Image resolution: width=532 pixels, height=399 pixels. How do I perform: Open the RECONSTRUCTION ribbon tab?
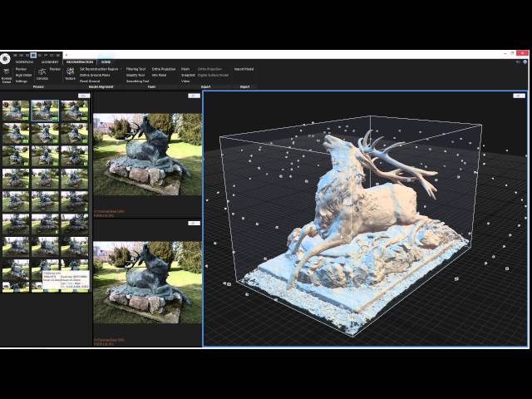(80, 62)
